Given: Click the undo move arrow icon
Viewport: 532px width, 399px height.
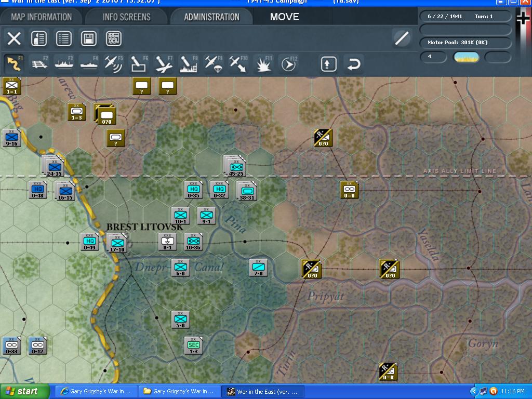Looking at the screenshot, I should click(353, 64).
